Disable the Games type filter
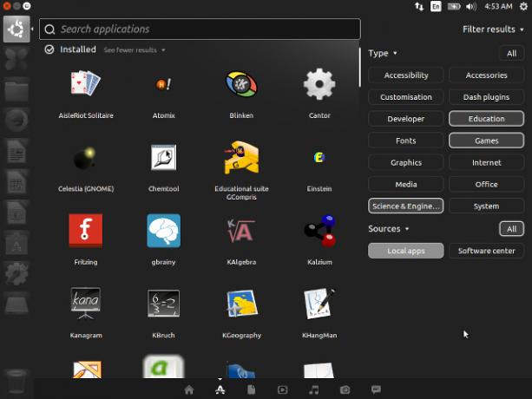The image size is (532, 399). (486, 141)
